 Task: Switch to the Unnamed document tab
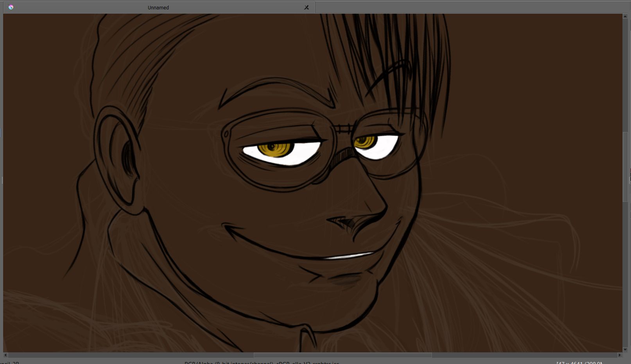158,7
